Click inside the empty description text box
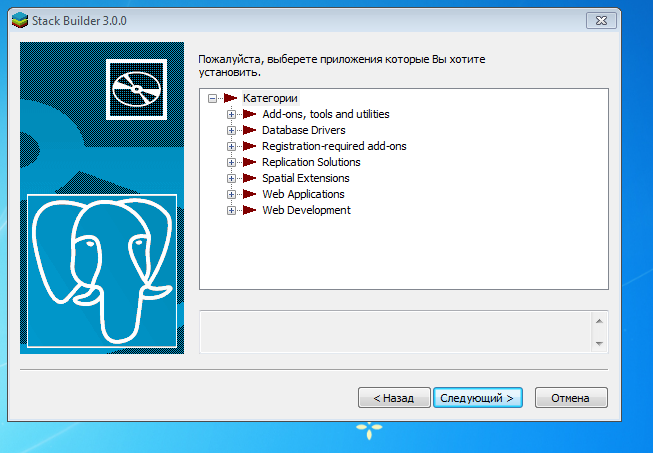The height and width of the screenshot is (453, 653). (396, 332)
